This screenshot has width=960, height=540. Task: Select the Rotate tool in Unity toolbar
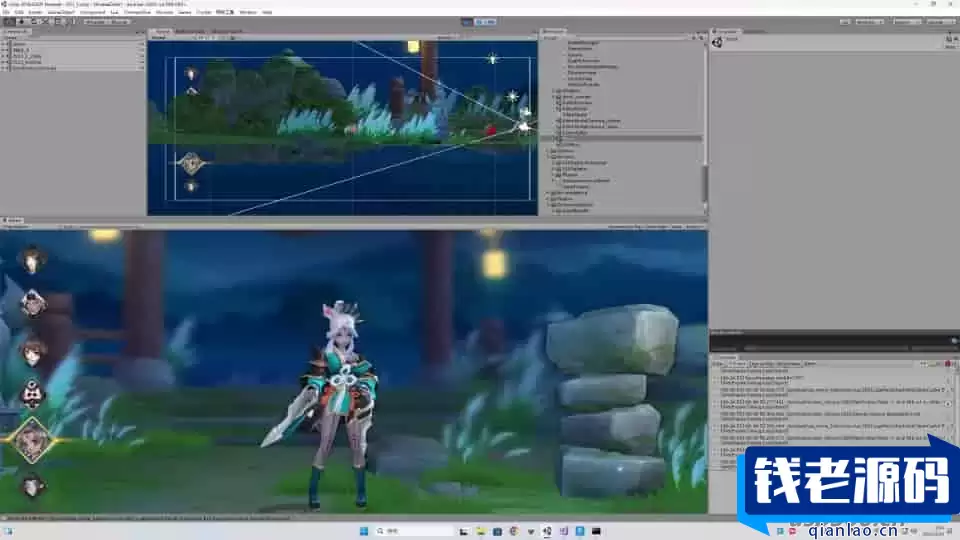(x=34, y=21)
